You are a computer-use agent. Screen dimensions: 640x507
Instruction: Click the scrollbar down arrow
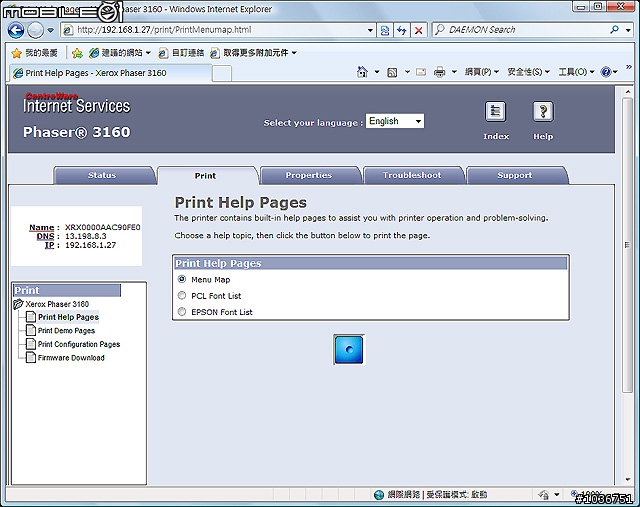628,480
